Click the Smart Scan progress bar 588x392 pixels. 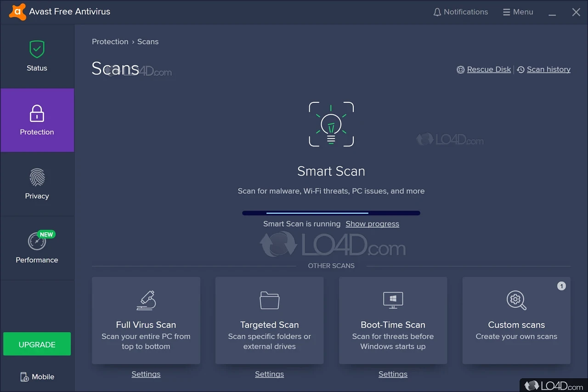coord(331,213)
